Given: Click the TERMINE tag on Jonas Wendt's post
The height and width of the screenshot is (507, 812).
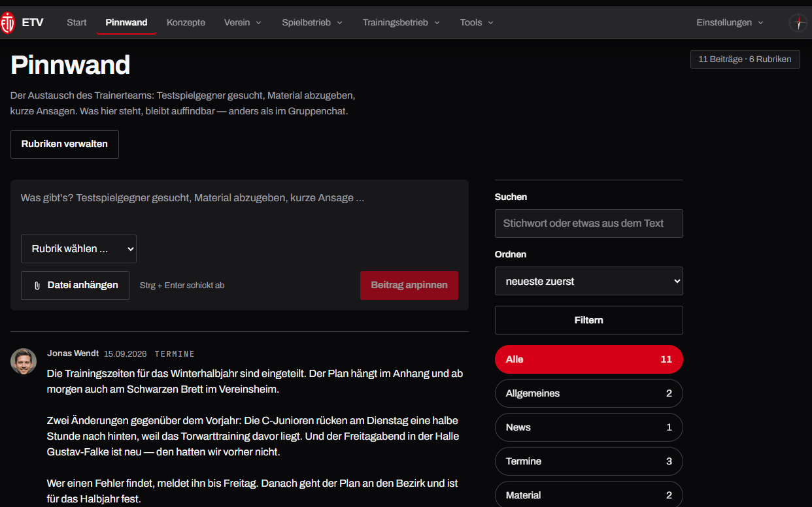Looking at the screenshot, I should (x=175, y=354).
